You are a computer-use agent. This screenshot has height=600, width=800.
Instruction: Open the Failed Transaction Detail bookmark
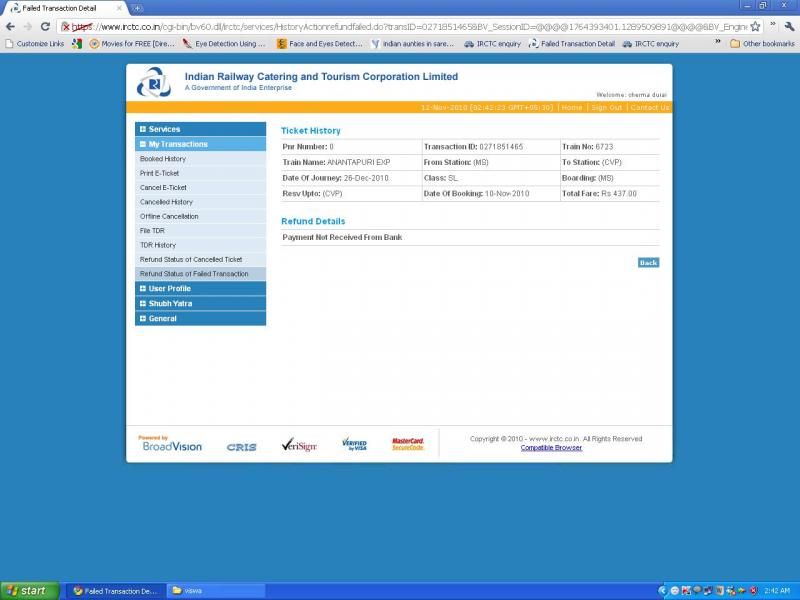pos(572,44)
